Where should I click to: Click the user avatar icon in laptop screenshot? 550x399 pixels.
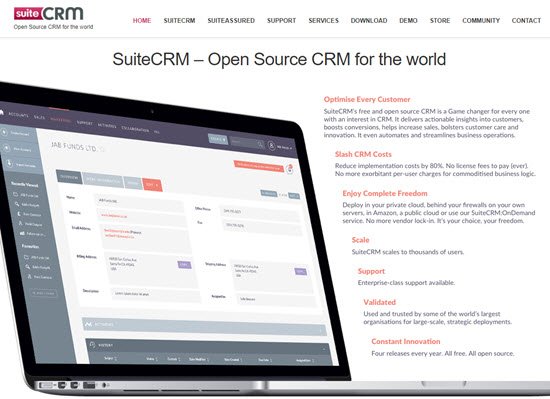(x=271, y=145)
